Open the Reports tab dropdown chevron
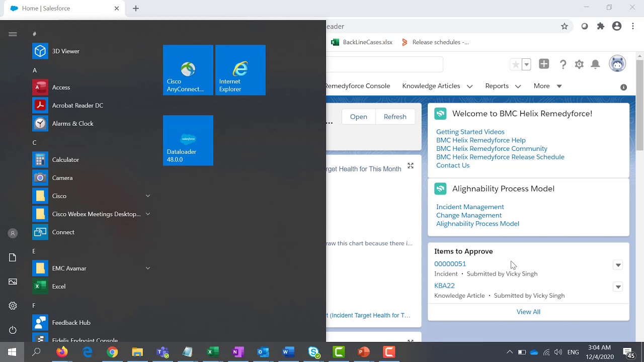The image size is (644, 362). pos(518,86)
